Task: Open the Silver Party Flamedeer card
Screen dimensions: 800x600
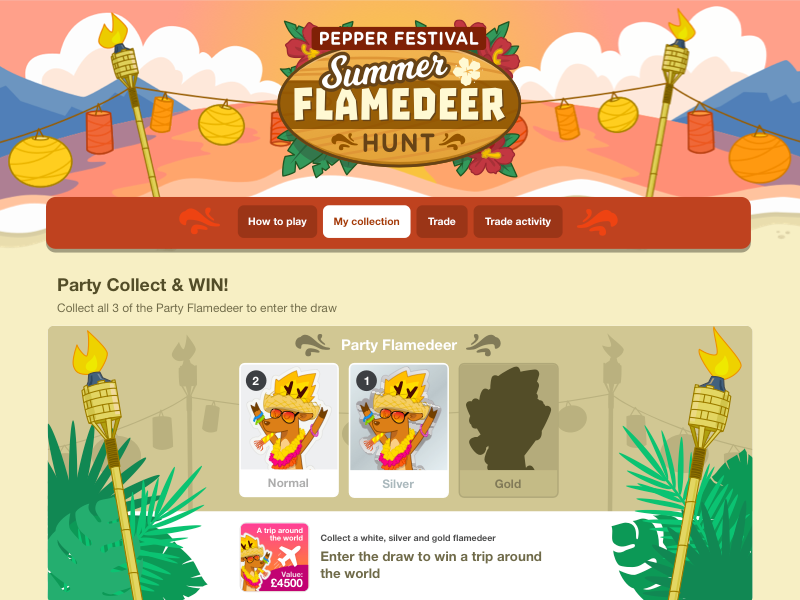Action: (x=398, y=430)
